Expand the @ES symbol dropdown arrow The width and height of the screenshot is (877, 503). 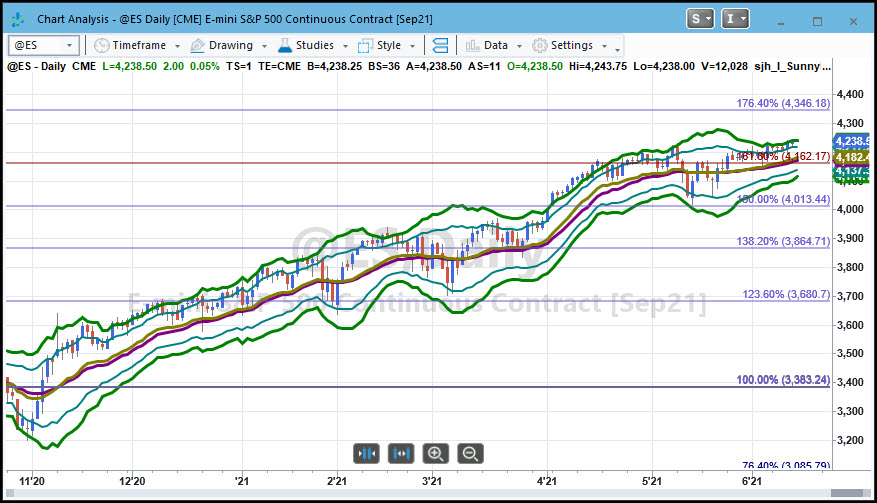[69, 46]
